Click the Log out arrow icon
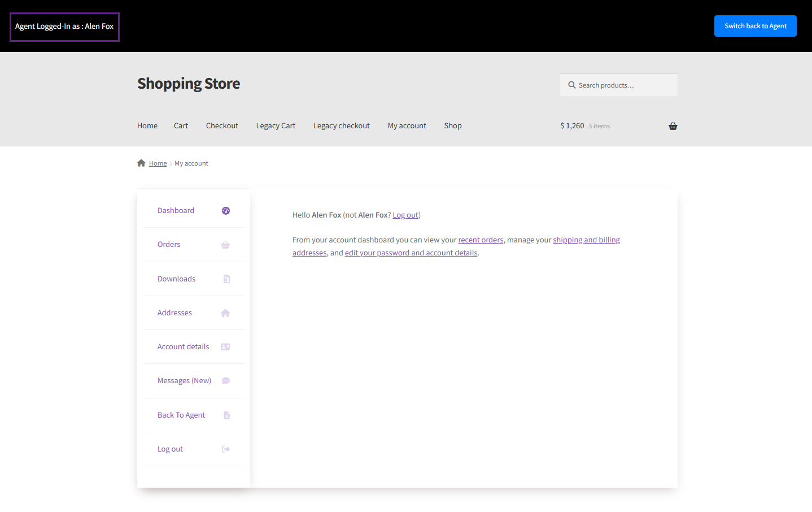 point(226,449)
